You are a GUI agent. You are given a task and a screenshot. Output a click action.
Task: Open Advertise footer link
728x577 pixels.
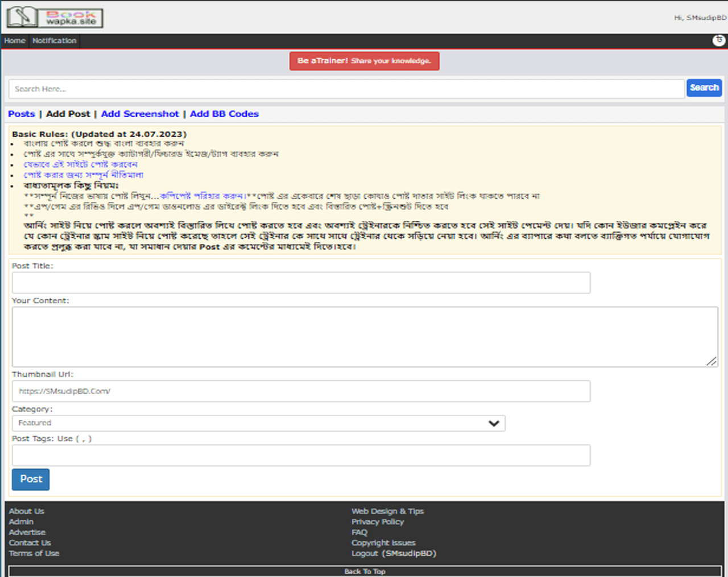(27, 532)
